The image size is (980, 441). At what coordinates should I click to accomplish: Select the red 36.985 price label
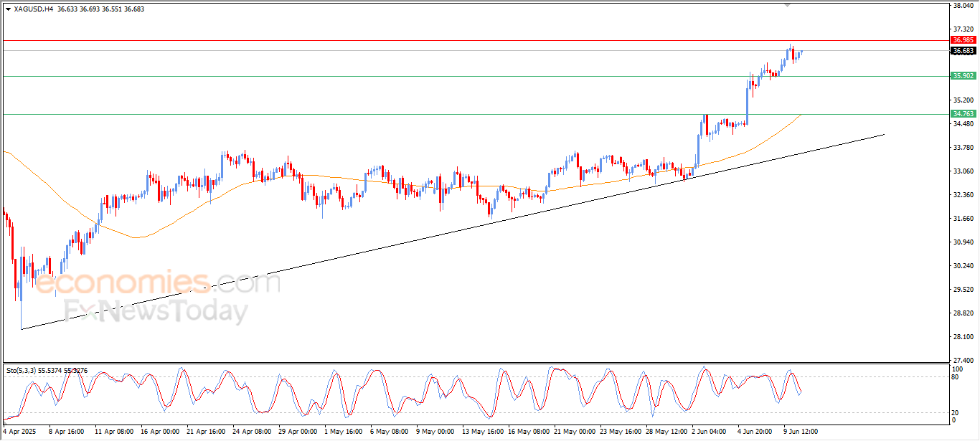tap(963, 40)
